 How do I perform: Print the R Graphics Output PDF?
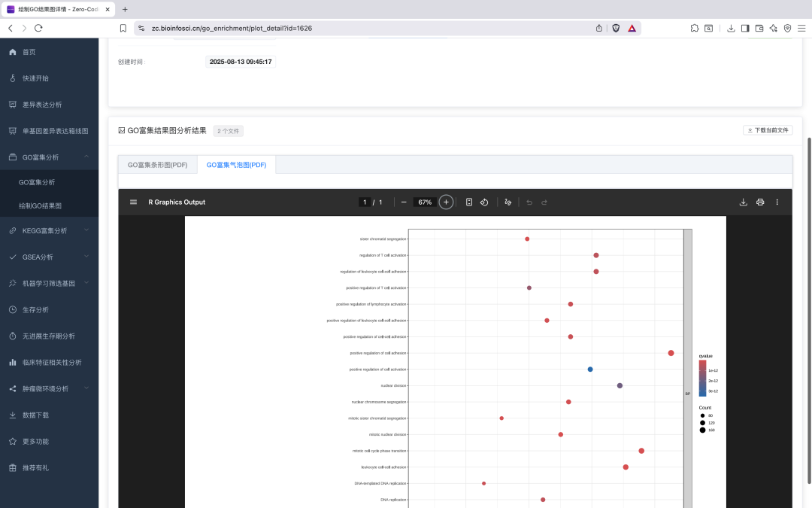click(x=760, y=202)
